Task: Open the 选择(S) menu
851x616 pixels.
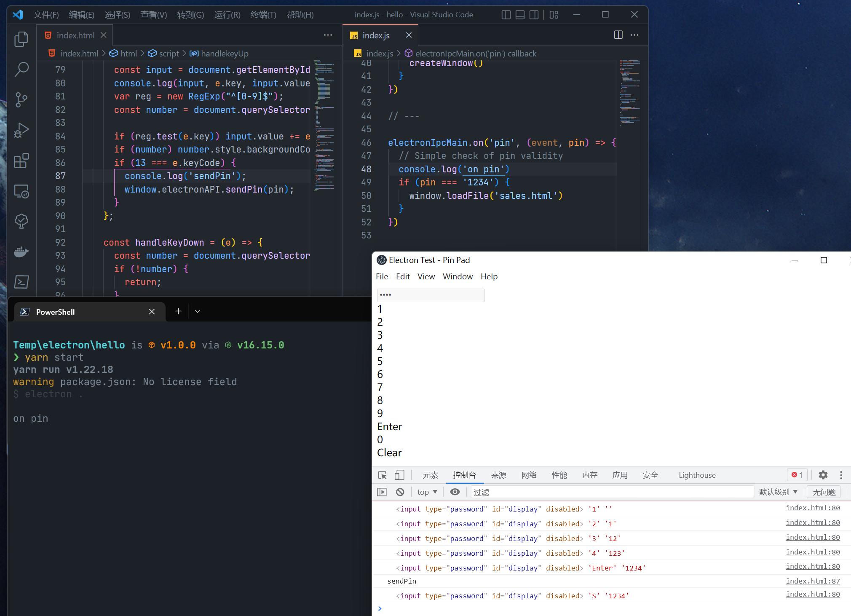Action: tap(117, 15)
